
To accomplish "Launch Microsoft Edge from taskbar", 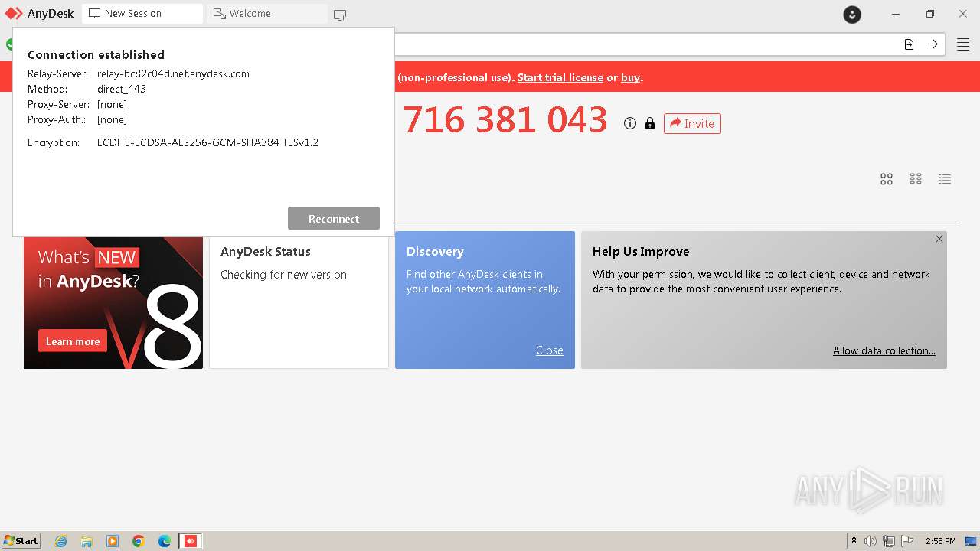I will (x=165, y=541).
